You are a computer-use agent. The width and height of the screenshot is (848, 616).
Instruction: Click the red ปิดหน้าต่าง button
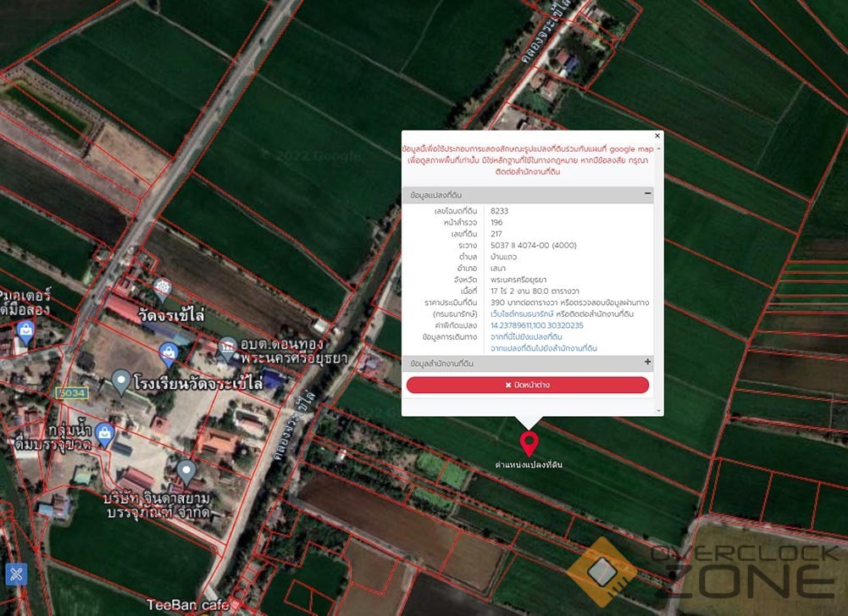pyautogui.click(x=528, y=385)
